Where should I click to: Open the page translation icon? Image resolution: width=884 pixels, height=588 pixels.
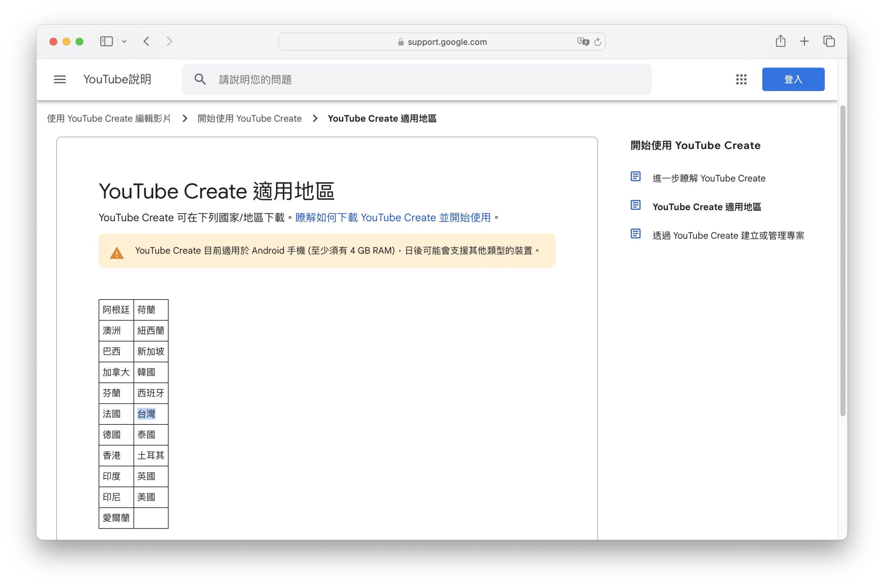click(583, 42)
